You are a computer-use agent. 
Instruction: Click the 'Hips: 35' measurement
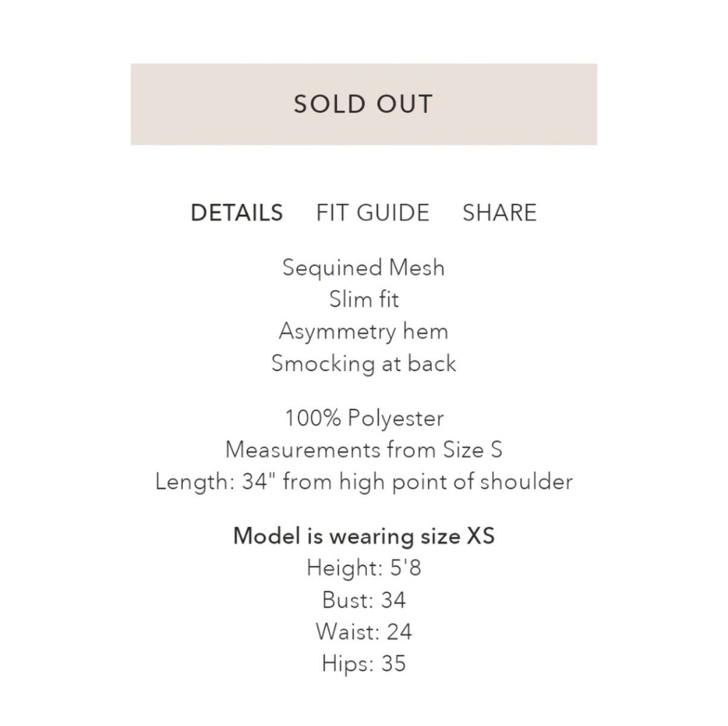363,664
